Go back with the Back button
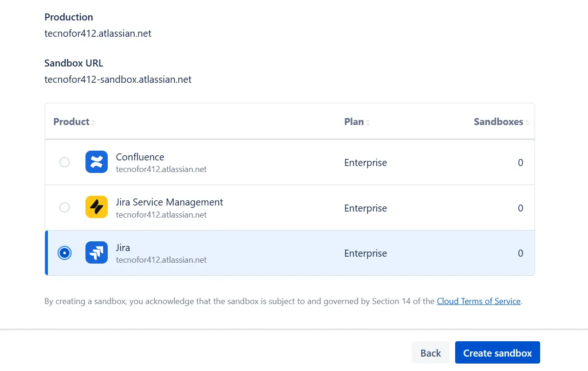This screenshot has width=588, height=371. [x=431, y=353]
